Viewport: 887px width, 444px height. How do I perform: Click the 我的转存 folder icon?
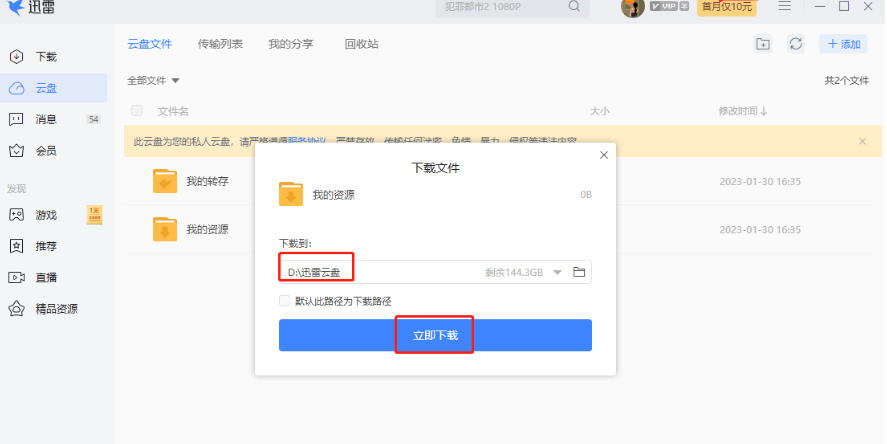click(x=165, y=181)
